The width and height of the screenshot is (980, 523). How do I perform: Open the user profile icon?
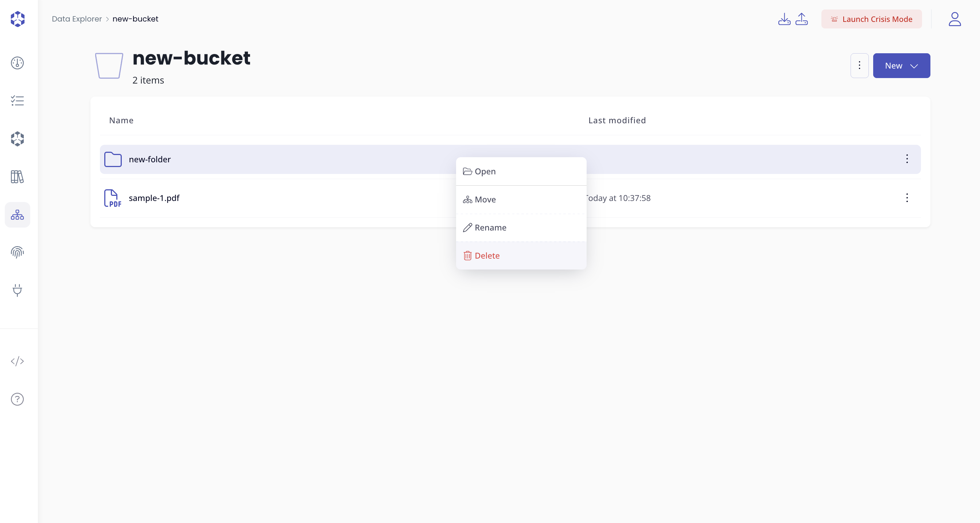[954, 19]
